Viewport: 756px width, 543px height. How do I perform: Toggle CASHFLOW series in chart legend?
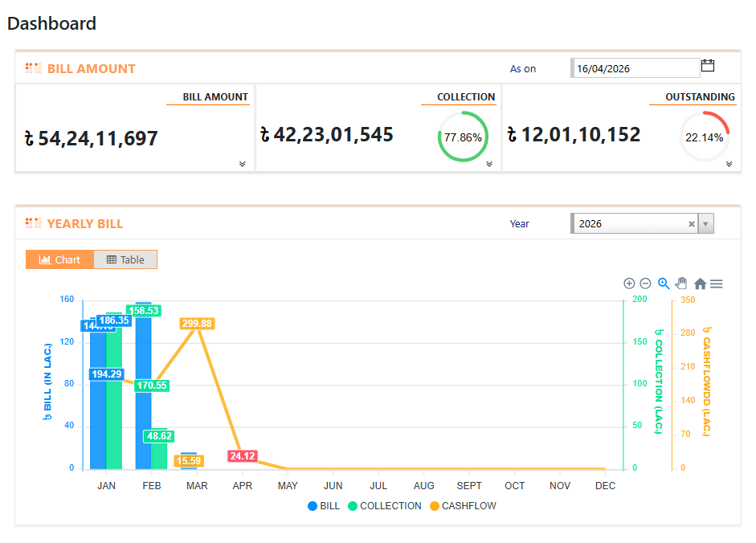coord(463,506)
